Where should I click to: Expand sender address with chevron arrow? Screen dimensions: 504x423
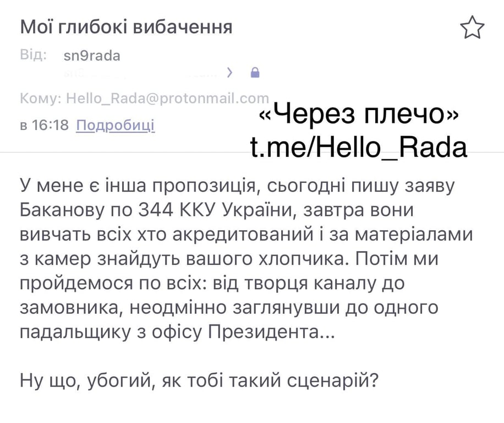pos(229,73)
